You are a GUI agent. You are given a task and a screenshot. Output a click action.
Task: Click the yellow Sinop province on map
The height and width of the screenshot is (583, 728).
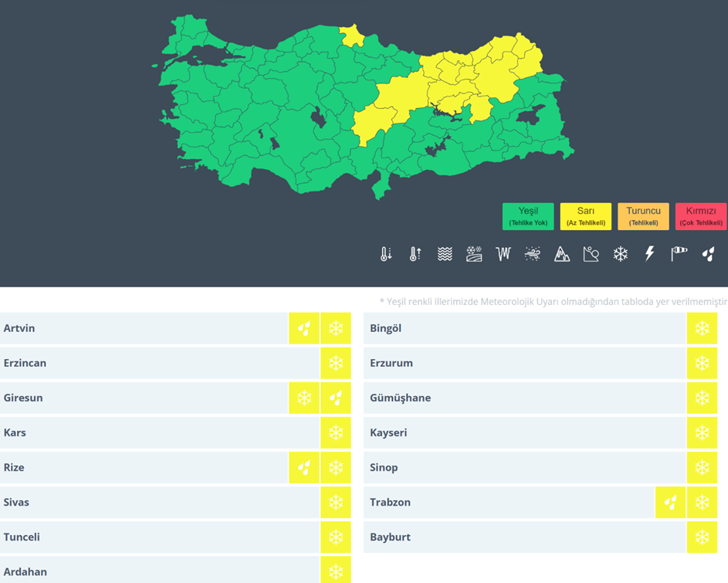coord(352,33)
